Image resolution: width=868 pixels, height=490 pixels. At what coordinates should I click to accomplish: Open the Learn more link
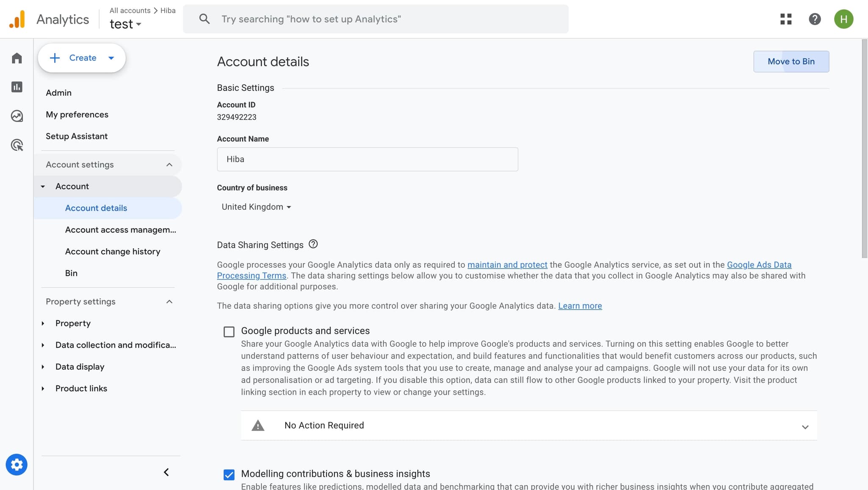pyautogui.click(x=580, y=305)
